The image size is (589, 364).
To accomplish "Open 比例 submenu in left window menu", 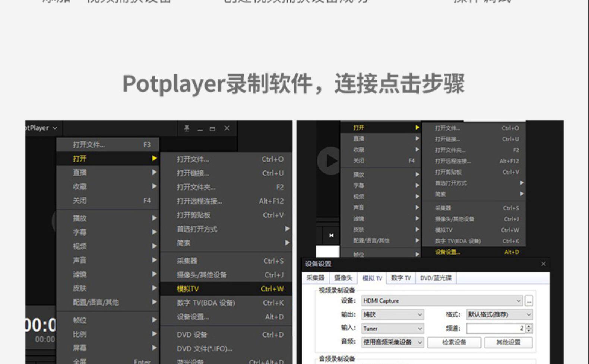I will 108,334.
